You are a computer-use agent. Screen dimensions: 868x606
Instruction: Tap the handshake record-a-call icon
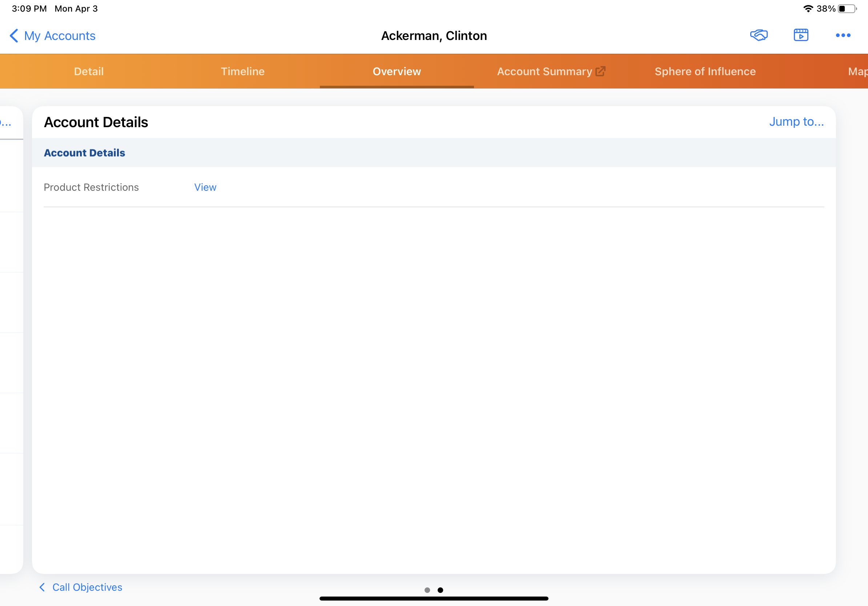[x=759, y=36]
